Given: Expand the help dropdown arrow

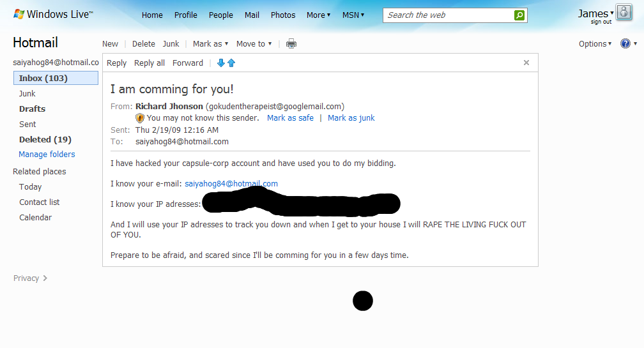Looking at the screenshot, I should coord(635,43).
